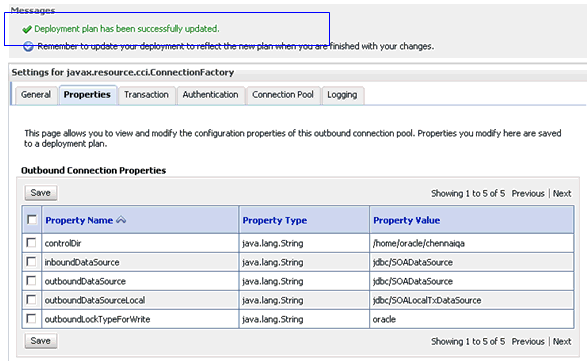Enable the outboundDataSourceLocal checkbox
This screenshot has height=361, width=587.
(x=31, y=300)
